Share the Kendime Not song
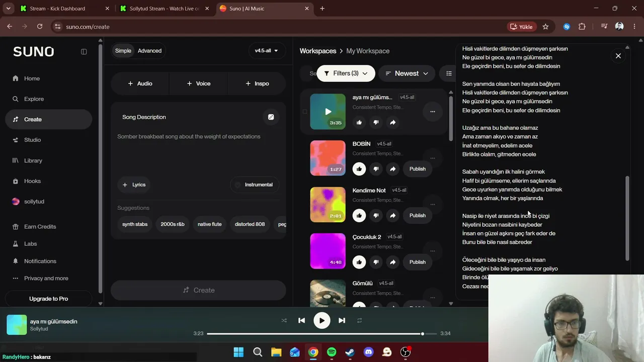 tap(392, 216)
